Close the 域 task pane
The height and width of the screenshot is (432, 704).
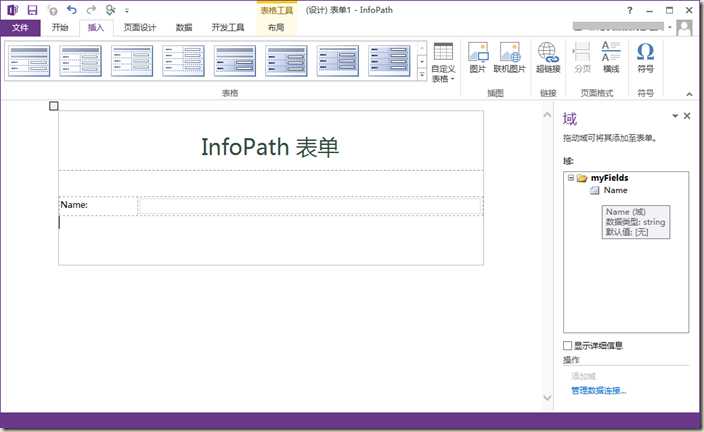tap(687, 116)
